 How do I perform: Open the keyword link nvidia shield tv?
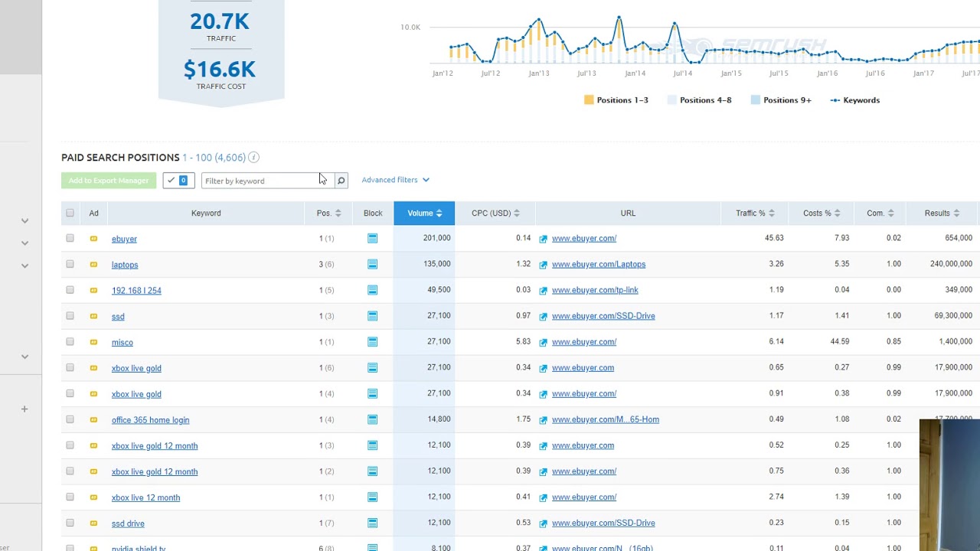[x=139, y=548]
